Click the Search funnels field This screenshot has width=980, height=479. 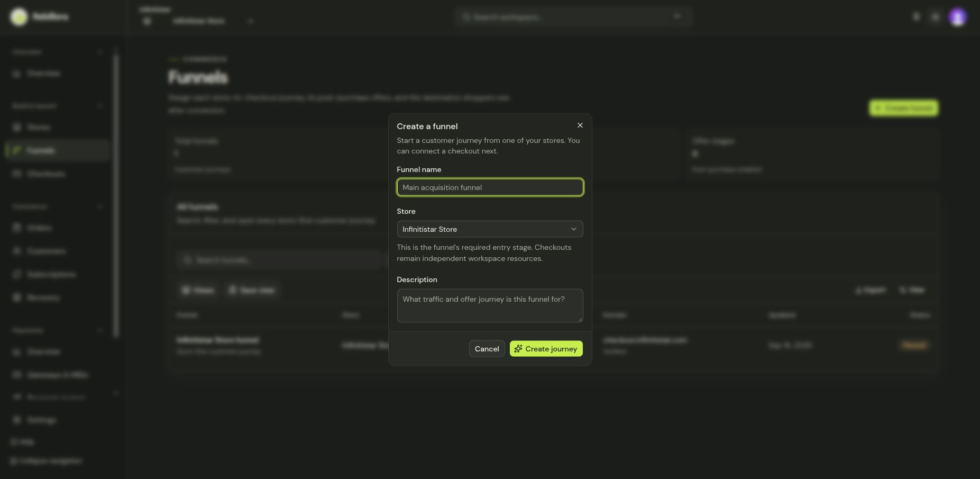(x=279, y=260)
